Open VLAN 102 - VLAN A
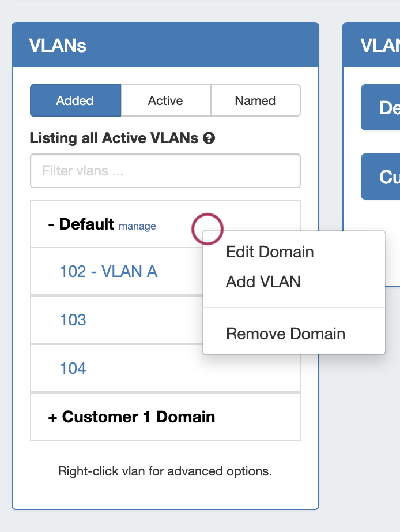 (x=108, y=271)
